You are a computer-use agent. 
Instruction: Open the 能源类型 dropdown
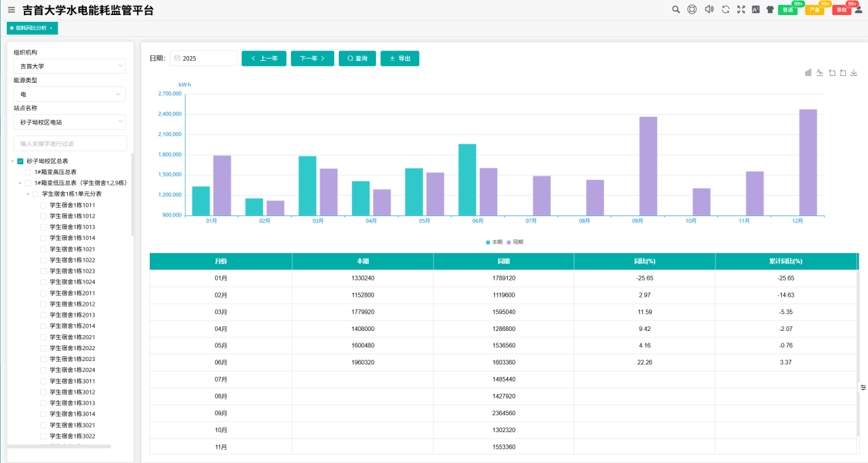[x=70, y=94]
